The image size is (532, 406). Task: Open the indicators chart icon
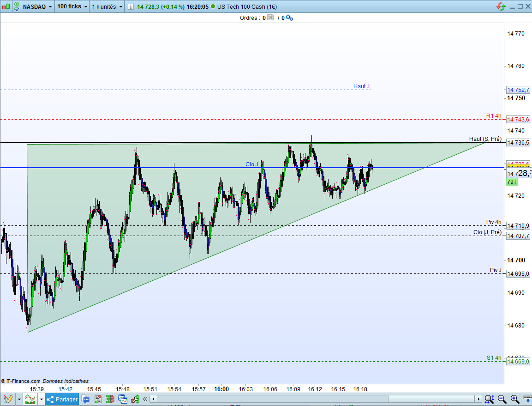[x=30, y=399]
